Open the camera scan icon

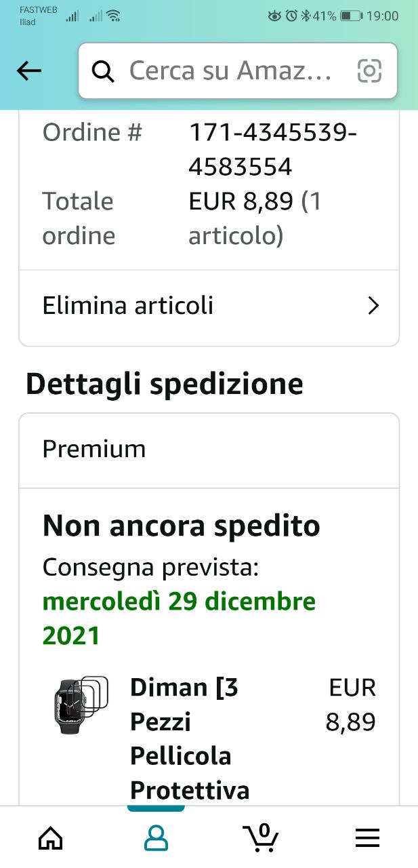[x=369, y=71]
